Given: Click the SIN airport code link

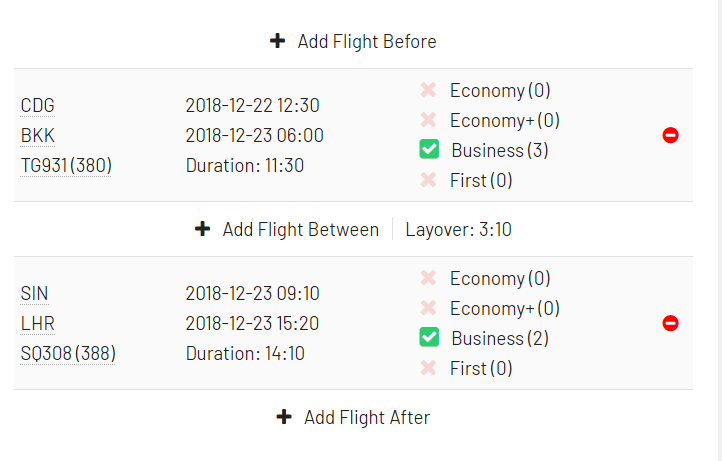Looking at the screenshot, I should coord(35,293).
